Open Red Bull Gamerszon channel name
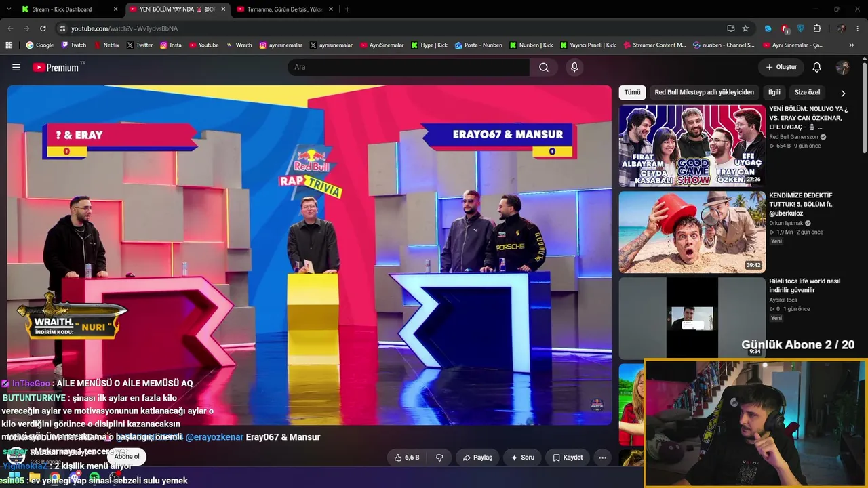Viewport: 868px width, 488px height. 793,137
